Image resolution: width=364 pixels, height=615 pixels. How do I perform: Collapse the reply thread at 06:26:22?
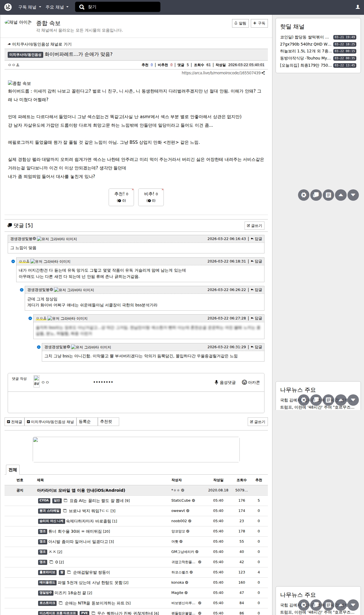[x=22, y=290]
